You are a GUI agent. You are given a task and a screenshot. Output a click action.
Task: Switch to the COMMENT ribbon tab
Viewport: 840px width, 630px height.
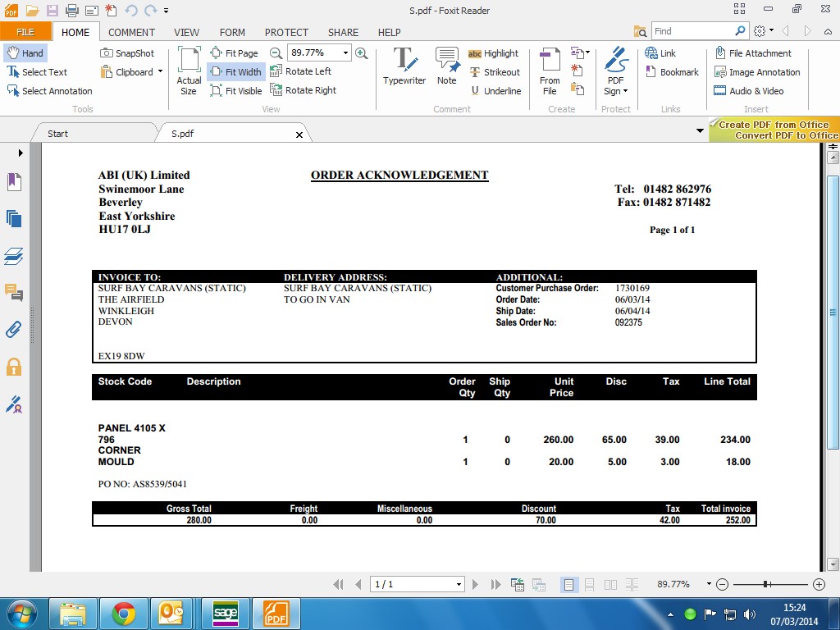click(131, 33)
